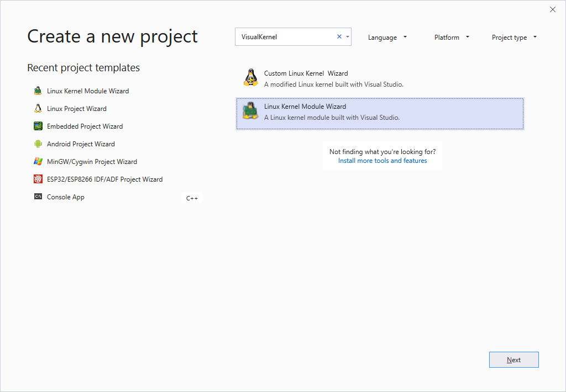Clear the VisualKernel search text with X
Image resolution: width=566 pixels, height=392 pixels.
pyautogui.click(x=339, y=36)
